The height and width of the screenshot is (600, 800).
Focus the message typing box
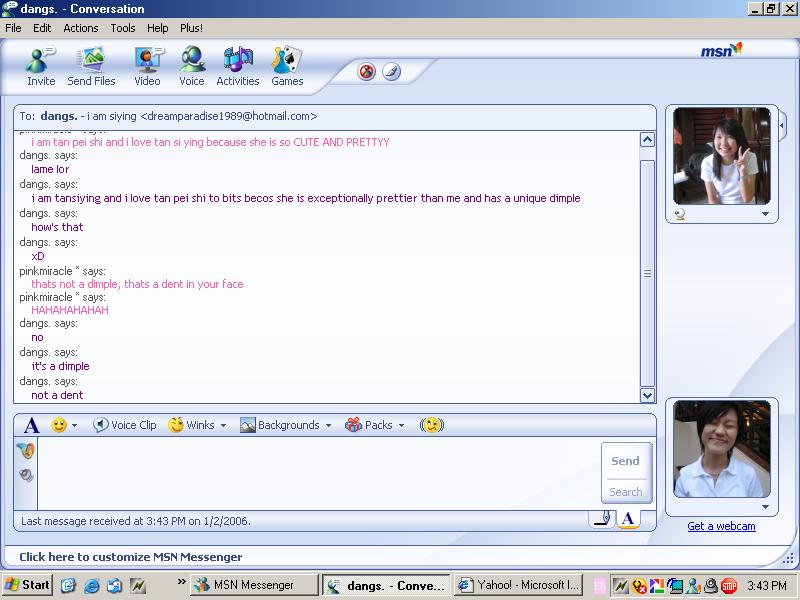[319, 473]
